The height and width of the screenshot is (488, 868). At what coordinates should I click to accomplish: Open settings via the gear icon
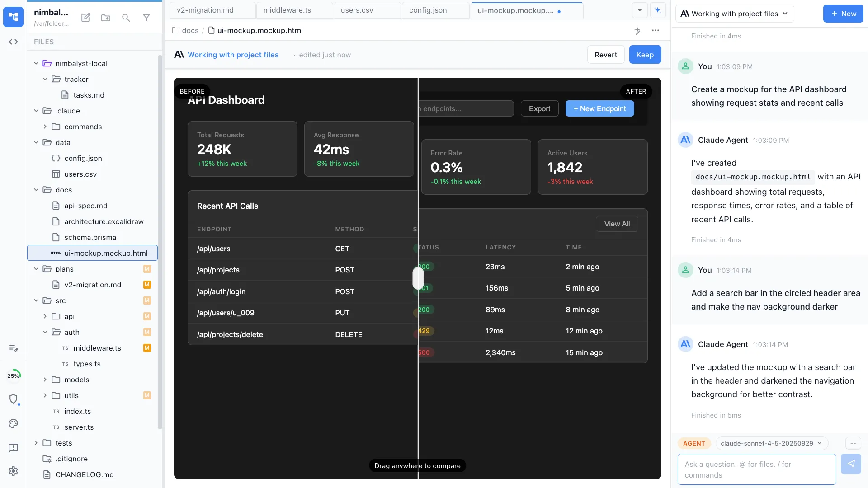tap(13, 471)
